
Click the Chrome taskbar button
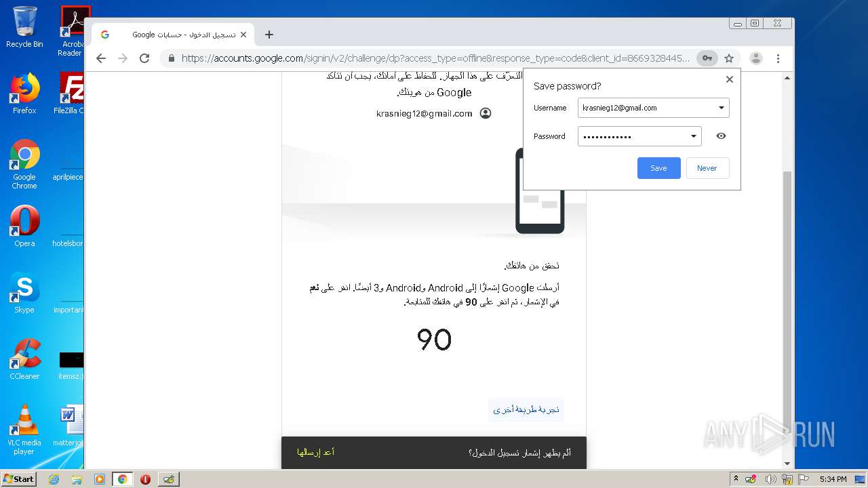[x=123, y=479]
